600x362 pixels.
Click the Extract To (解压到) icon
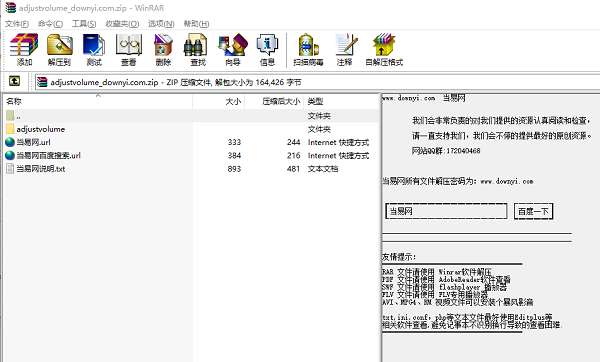[x=60, y=50]
